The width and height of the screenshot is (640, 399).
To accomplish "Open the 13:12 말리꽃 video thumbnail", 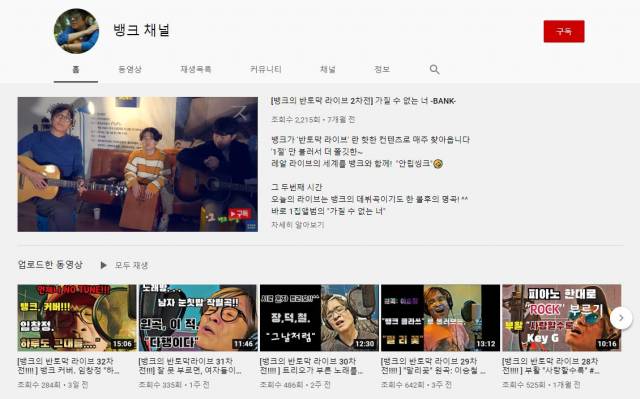I will 440,318.
